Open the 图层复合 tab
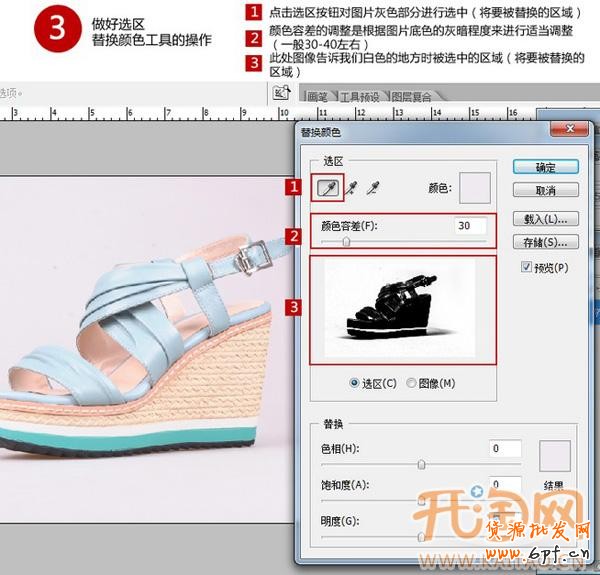Viewport: 600px width, 575px height. [415, 96]
